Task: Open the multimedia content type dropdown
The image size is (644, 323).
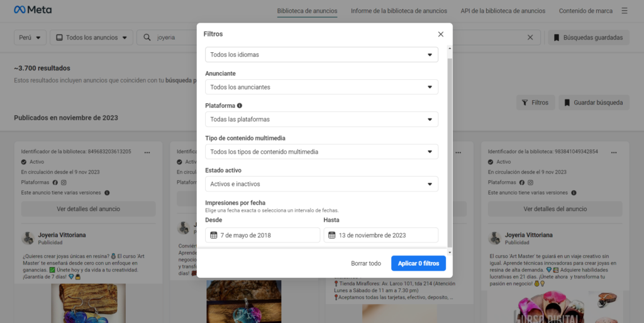Action: [x=321, y=152]
